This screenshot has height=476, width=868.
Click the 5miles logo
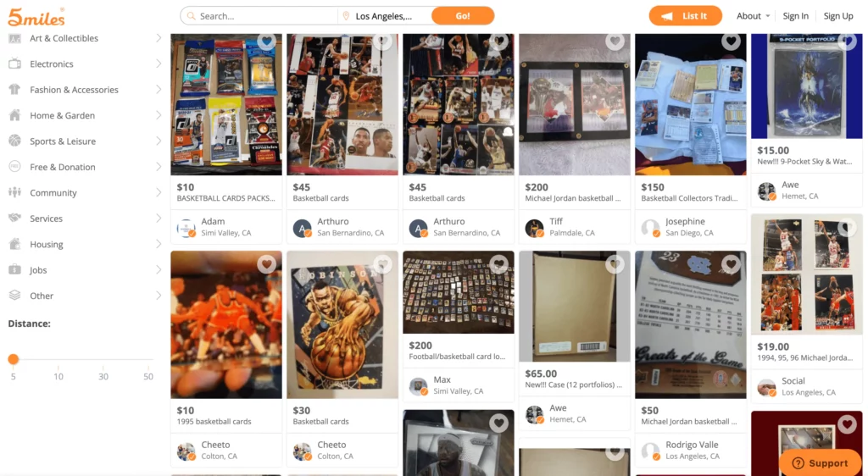click(36, 17)
